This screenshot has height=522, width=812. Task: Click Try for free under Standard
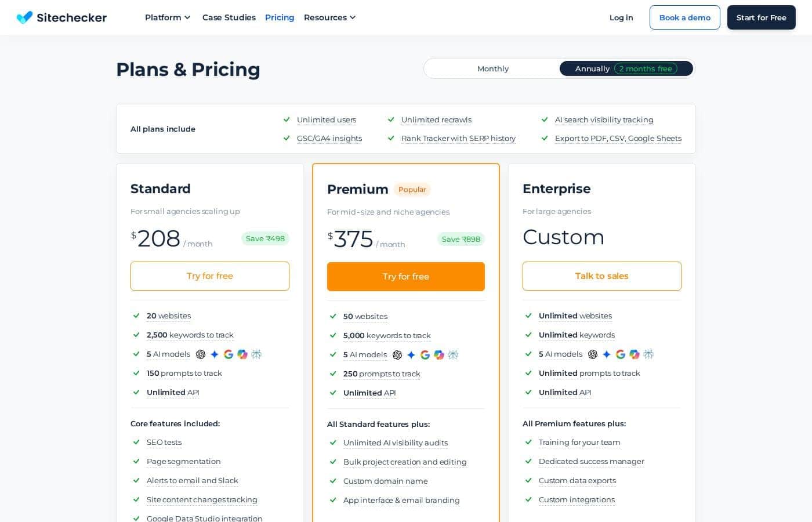coord(210,276)
